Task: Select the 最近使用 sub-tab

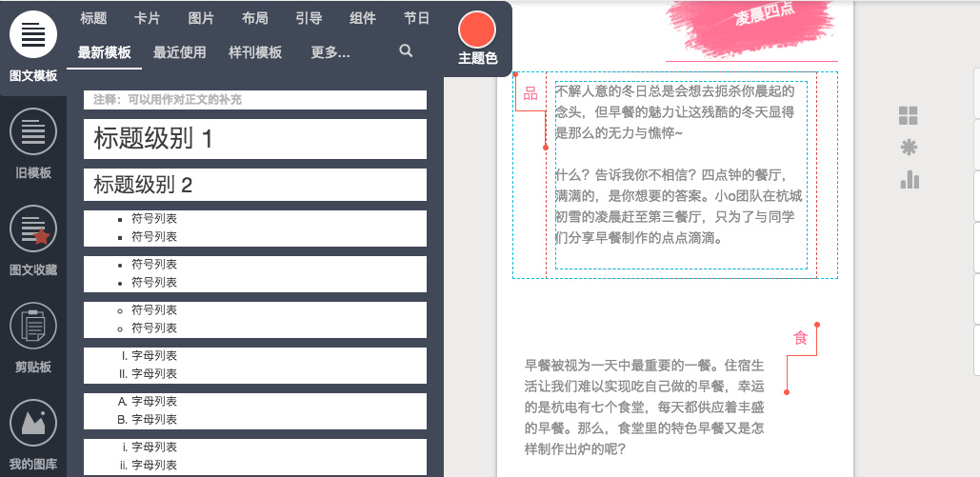Action: pyautogui.click(x=179, y=52)
